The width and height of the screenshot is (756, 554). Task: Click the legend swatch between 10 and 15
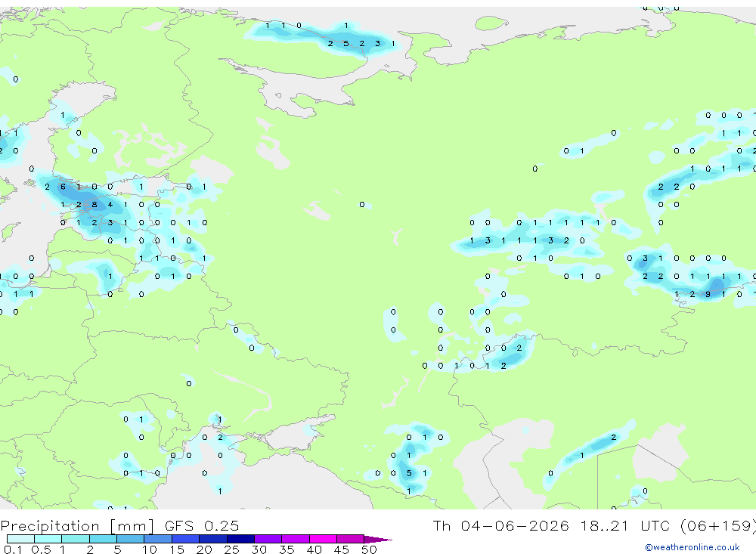[158, 539]
